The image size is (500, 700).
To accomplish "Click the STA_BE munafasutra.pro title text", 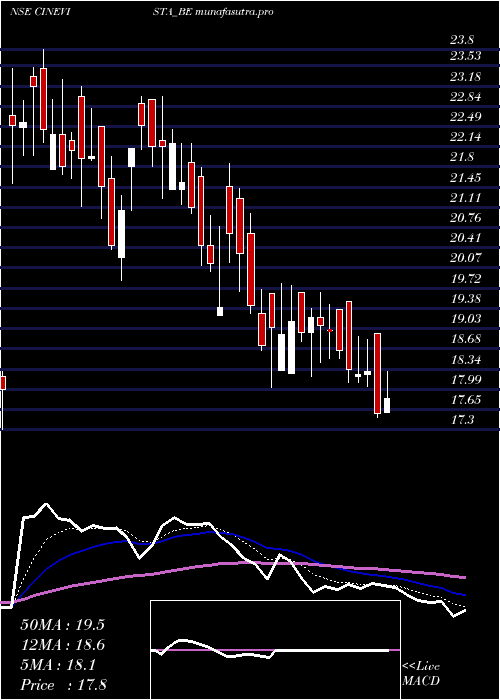I will coord(212,12).
